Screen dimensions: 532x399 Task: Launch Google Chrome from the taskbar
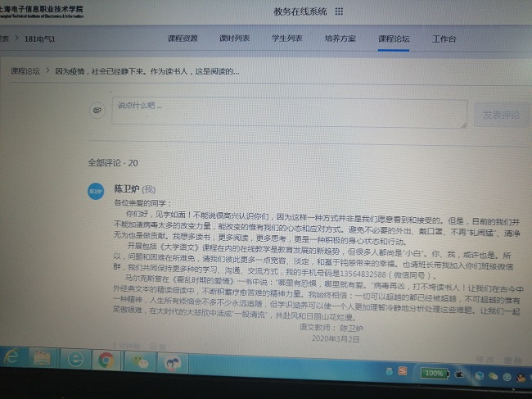pos(106,359)
